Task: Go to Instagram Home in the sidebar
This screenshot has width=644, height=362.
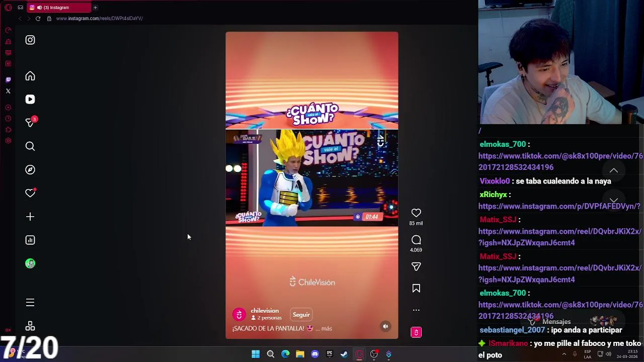Action: [x=30, y=76]
